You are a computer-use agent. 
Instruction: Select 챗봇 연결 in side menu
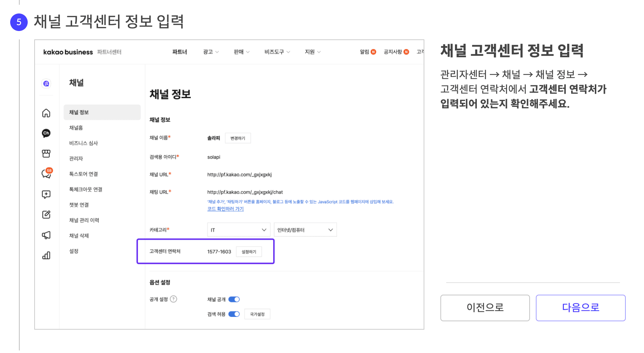tap(79, 205)
